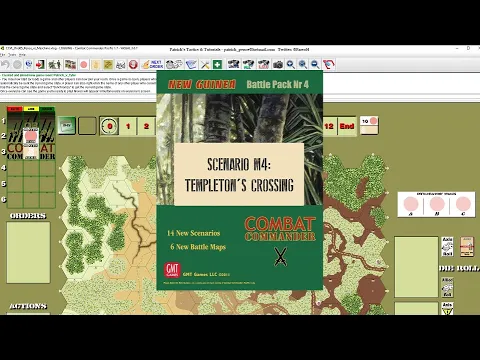Screen dimensions: 480x360
Task: Select pink objective marker C
Action: (x=463, y=204)
